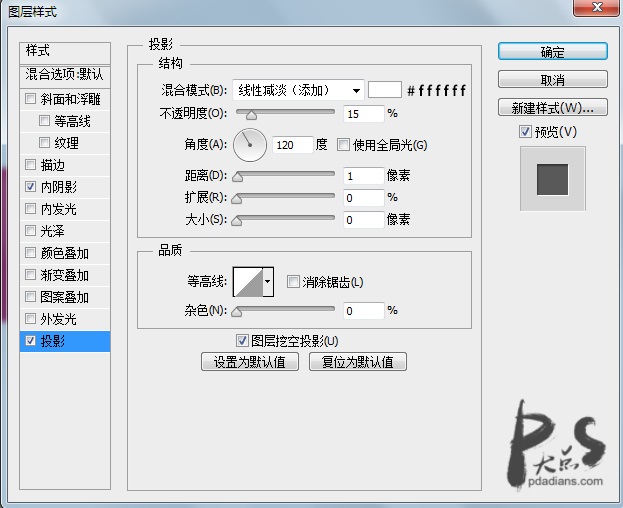Enable the 描边 checkbox

30,164
